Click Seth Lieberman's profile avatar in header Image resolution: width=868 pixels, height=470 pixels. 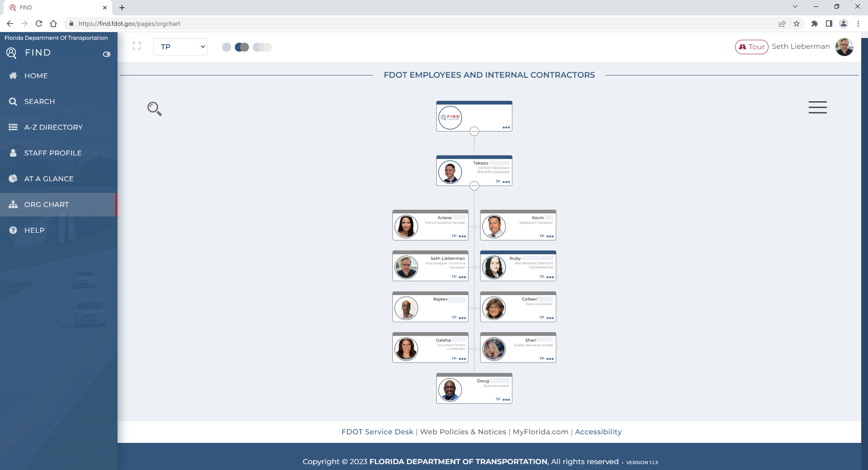844,47
